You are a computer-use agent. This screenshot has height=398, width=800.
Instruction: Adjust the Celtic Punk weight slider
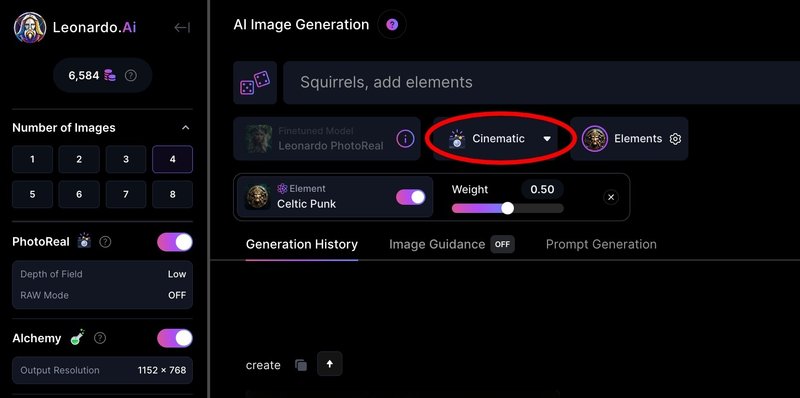[x=508, y=208]
